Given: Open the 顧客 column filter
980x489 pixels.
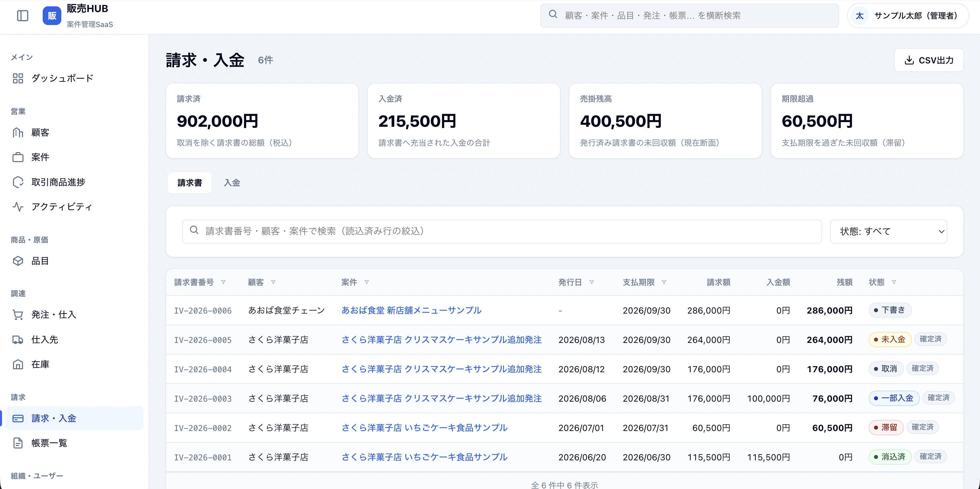Looking at the screenshot, I should (x=273, y=282).
